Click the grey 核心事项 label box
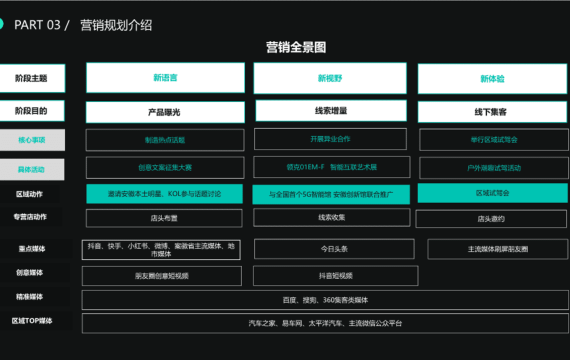 pyautogui.click(x=32, y=140)
